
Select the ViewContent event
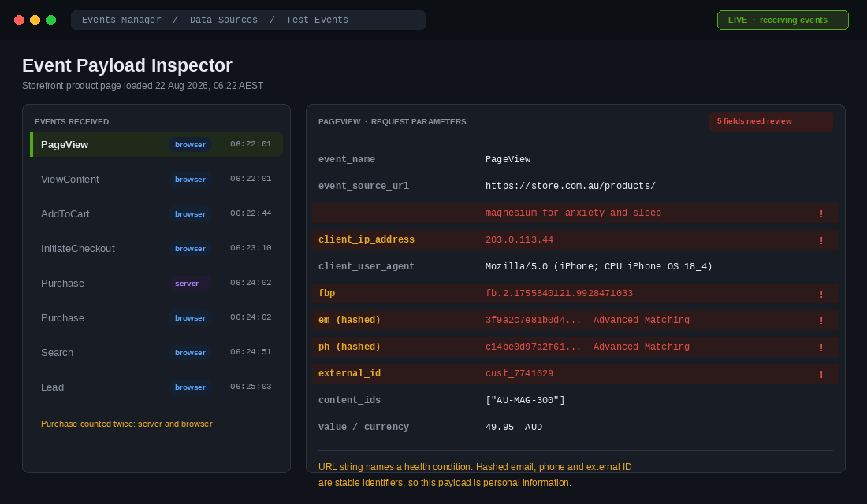157,179
